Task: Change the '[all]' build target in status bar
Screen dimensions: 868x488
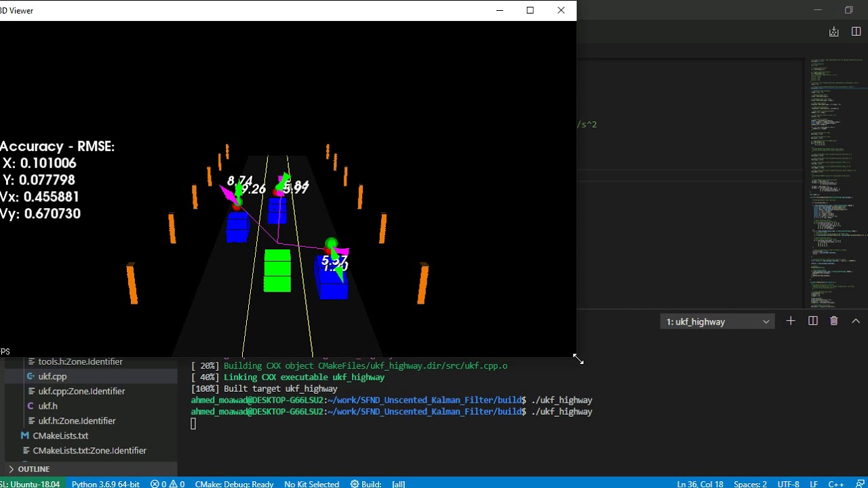Action: click(x=399, y=484)
